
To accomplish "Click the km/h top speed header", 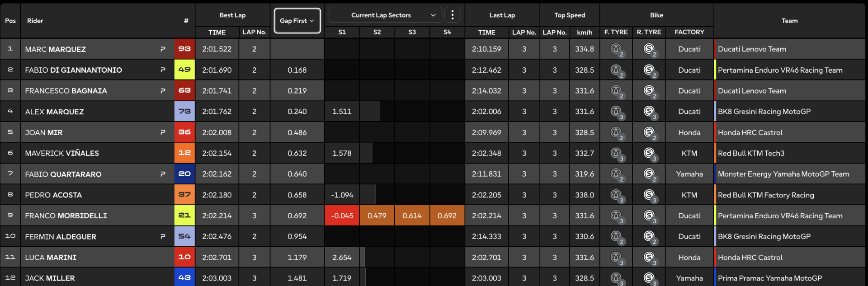I will 585,33.
